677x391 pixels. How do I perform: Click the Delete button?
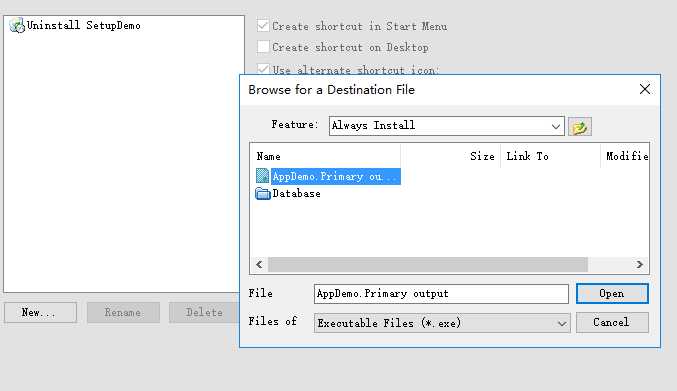coord(205,312)
